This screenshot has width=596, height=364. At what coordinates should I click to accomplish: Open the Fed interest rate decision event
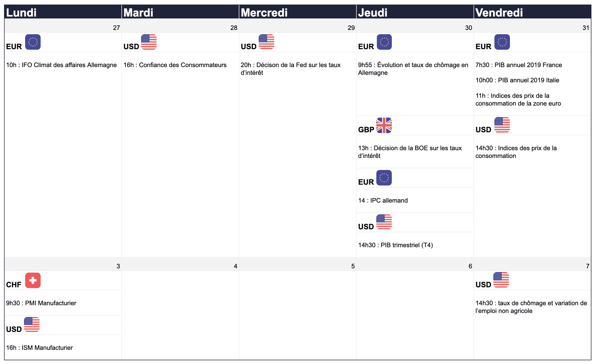(291, 69)
